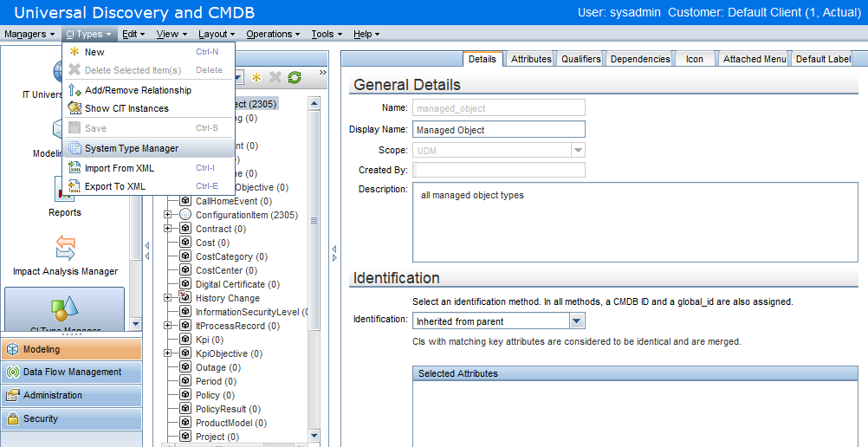868x447 pixels.
Task: Choose Export To XML menu entry
Action: click(x=148, y=186)
